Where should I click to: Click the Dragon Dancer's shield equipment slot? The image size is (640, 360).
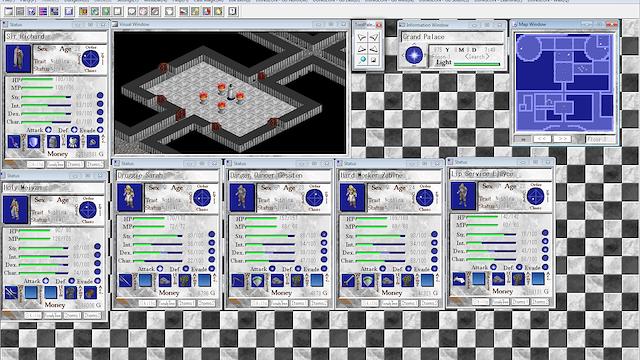click(258, 280)
